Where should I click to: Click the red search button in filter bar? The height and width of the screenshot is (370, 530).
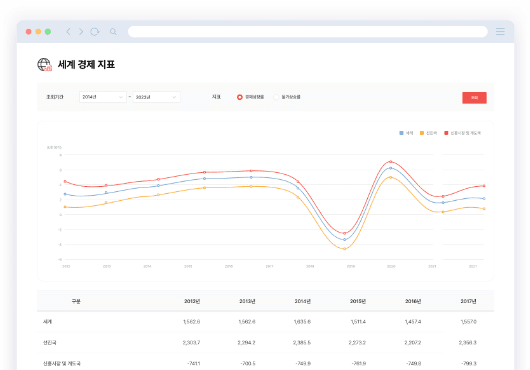(x=474, y=98)
